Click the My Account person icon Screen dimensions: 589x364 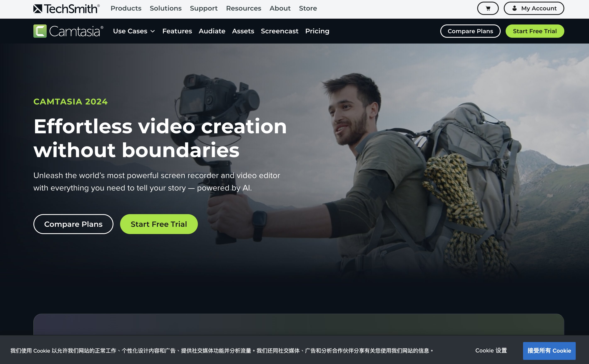[514, 8]
